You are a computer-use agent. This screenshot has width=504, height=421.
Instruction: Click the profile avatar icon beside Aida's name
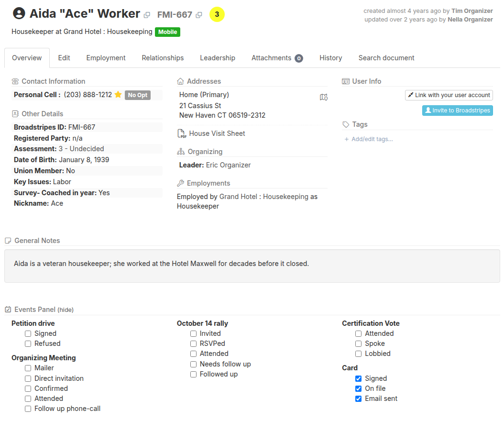tap(19, 13)
